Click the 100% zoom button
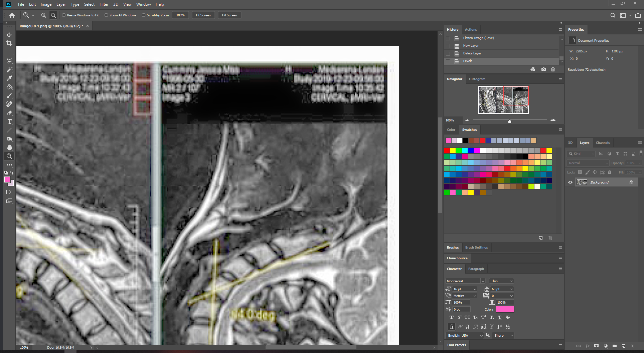Viewport: 644px width, 353px height. tap(180, 15)
